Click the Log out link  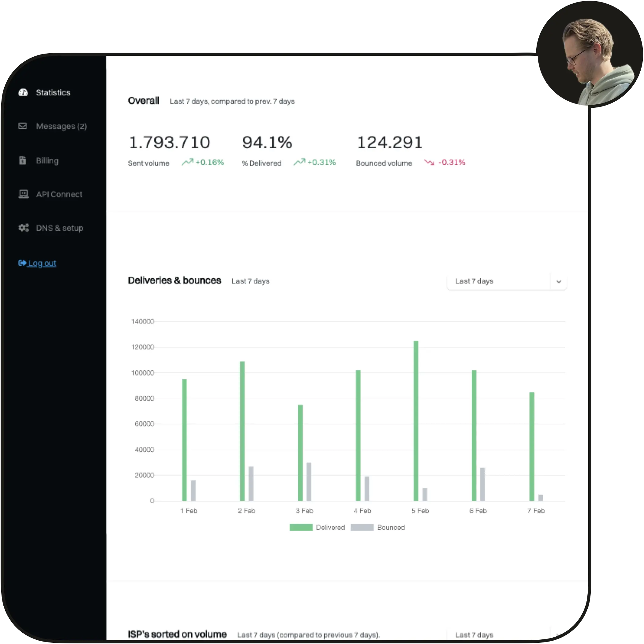coord(42,263)
